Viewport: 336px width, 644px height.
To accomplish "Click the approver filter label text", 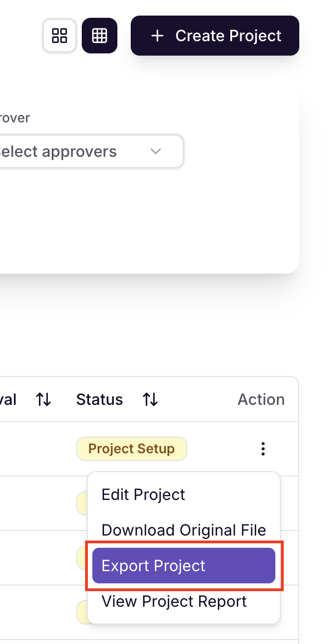I will tap(15, 118).
